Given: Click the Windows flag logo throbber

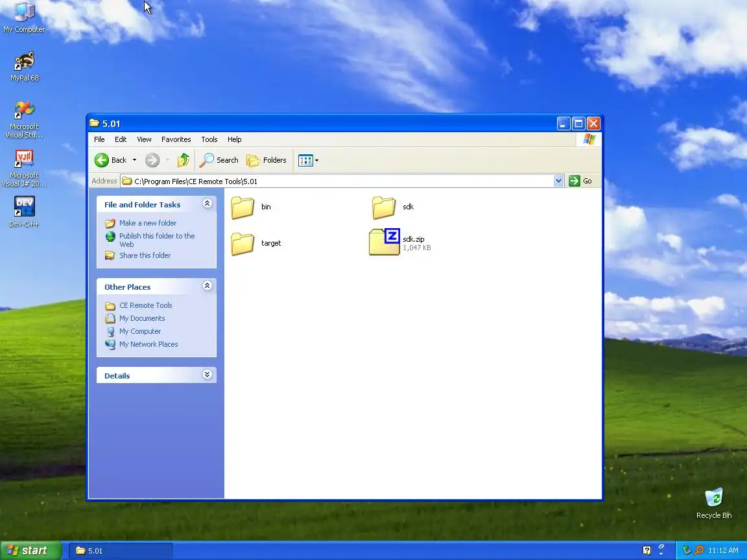Looking at the screenshot, I should pyautogui.click(x=589, y=139).
